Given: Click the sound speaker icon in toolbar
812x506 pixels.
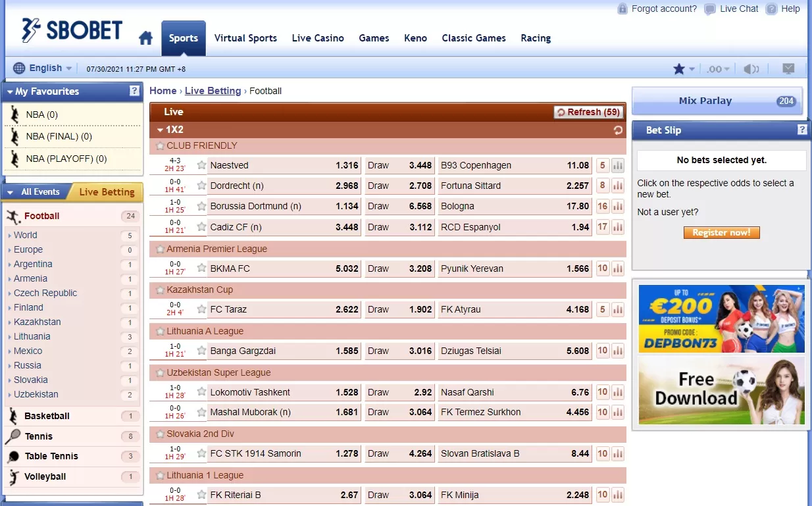Looking at the screenshot, I should [x=751, y=69].
